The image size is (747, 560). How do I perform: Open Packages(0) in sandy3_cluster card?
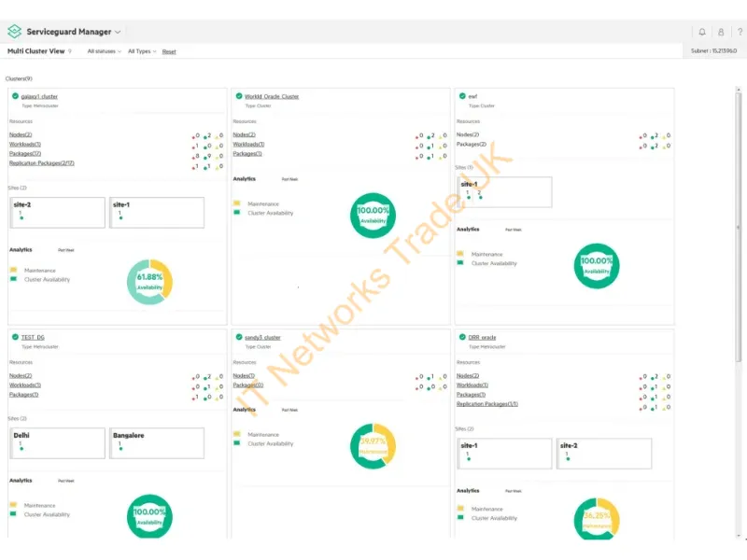[x=247, y=385]
